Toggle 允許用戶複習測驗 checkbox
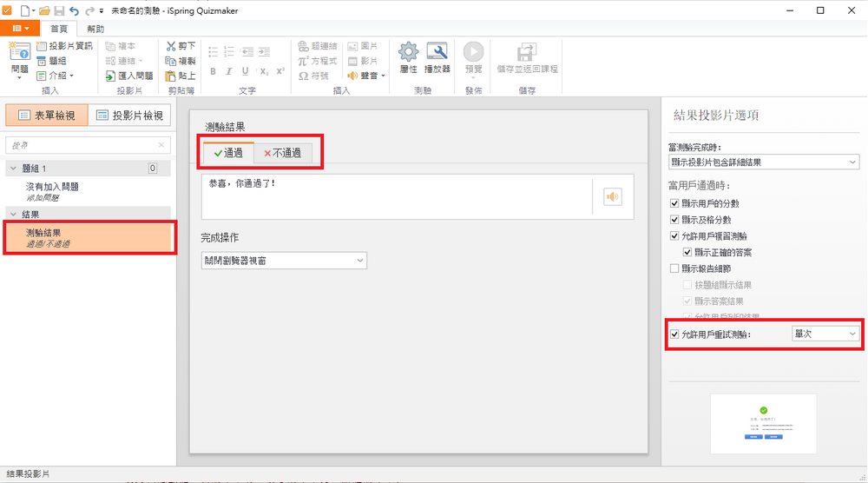The width and height of the screenshot is (868, 483). (x=674, y=236)
